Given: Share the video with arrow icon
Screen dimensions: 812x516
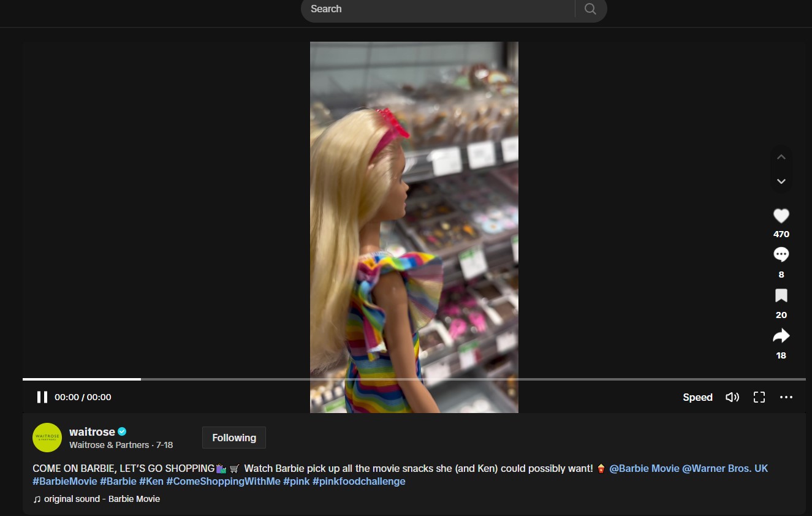Looking at the screenshot, I should [x=781, y=336].
